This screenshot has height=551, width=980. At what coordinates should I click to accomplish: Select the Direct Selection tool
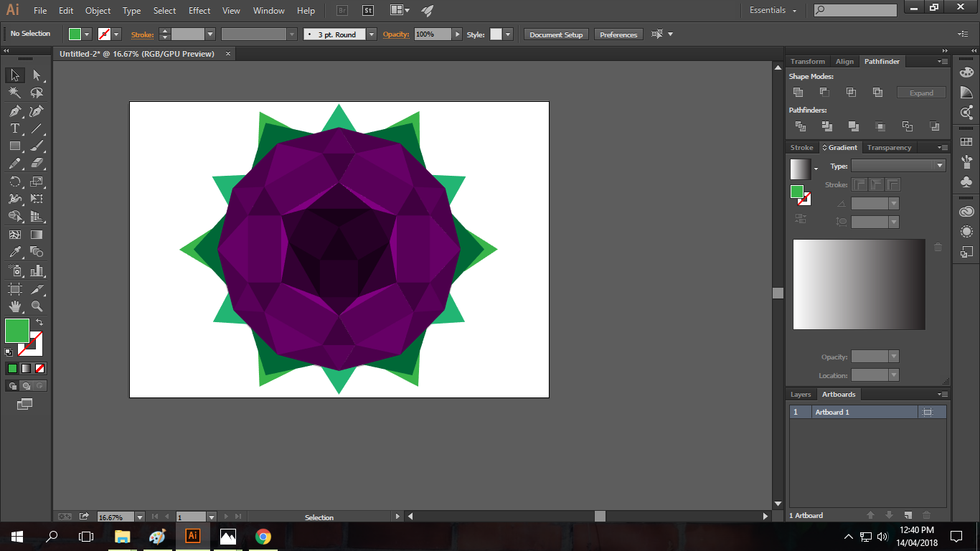click(x=37, y=75)
